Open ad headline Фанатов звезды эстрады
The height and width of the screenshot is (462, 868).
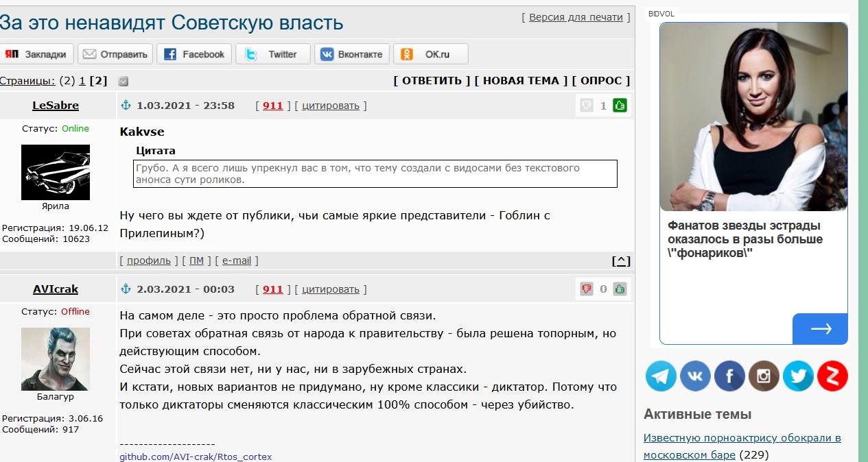click(x=745, y=239)
